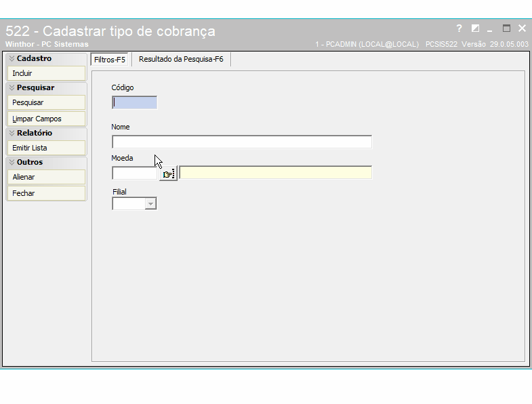The height and width of the screenshot is (404, 532).
Task: Switch to Resultado da Pesquisa-F6 tab
Action: coord(181,59)
